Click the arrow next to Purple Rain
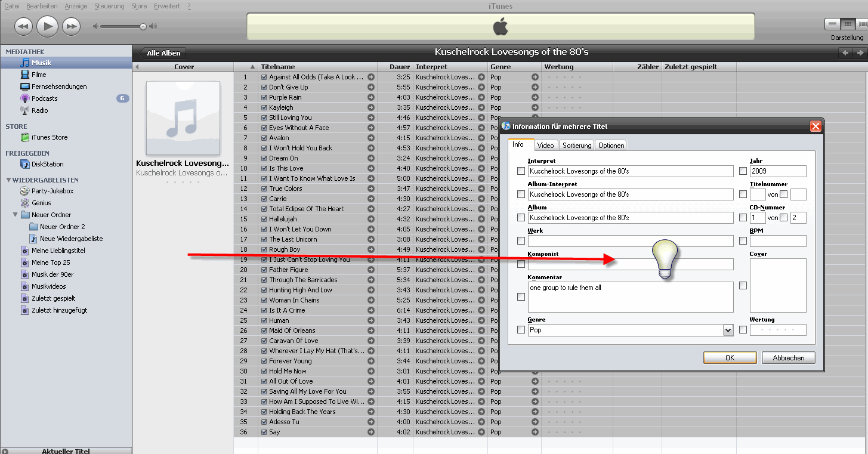 click(370, 97)
